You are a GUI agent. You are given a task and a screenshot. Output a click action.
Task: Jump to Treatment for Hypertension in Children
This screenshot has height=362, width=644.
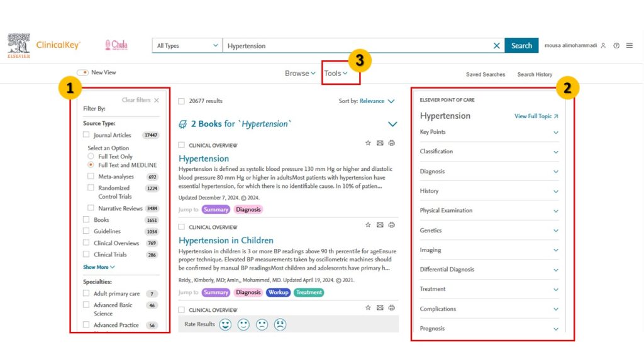309,292
